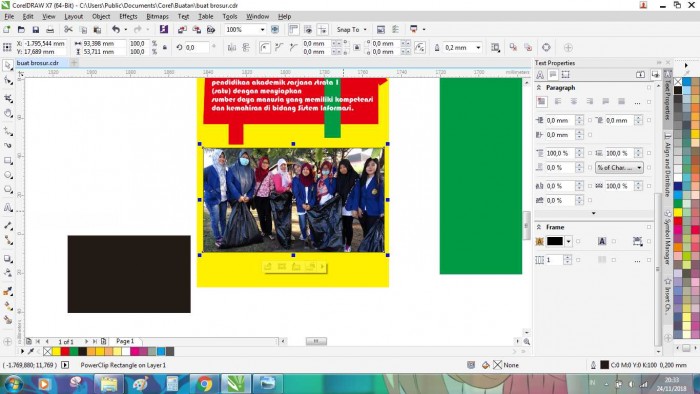Image resolution: width=700 pixels, height=394 pixels.
Task: Click the horizontal scrollbar thumb
Action: click(x=316, y=341)
